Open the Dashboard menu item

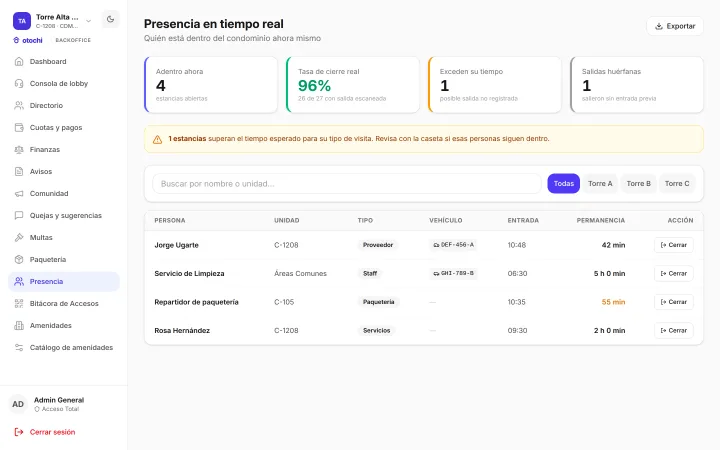pos(64,62)
